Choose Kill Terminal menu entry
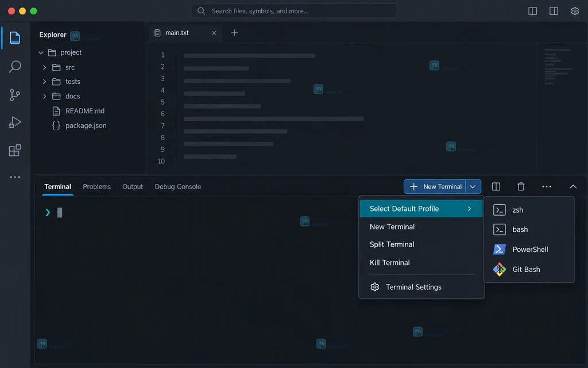The width and height of the screenshot is (588, 368). [x=421, y=262]
